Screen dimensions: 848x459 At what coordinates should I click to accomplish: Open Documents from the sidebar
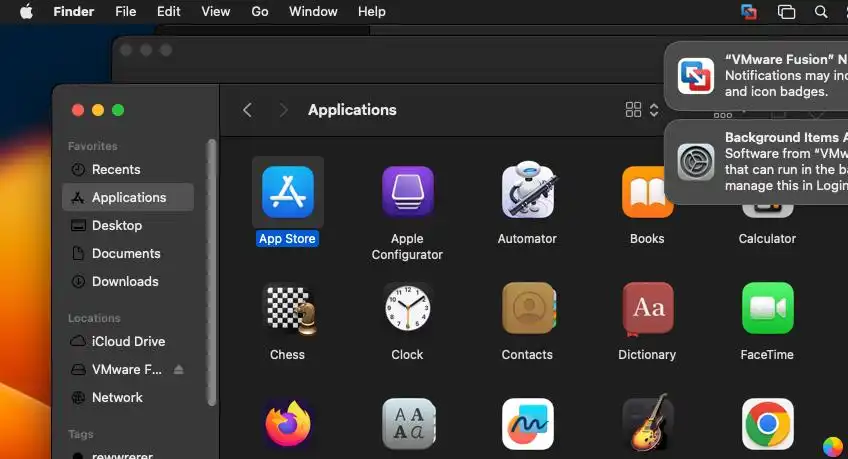pyautogui.click(x=128, y=254)
